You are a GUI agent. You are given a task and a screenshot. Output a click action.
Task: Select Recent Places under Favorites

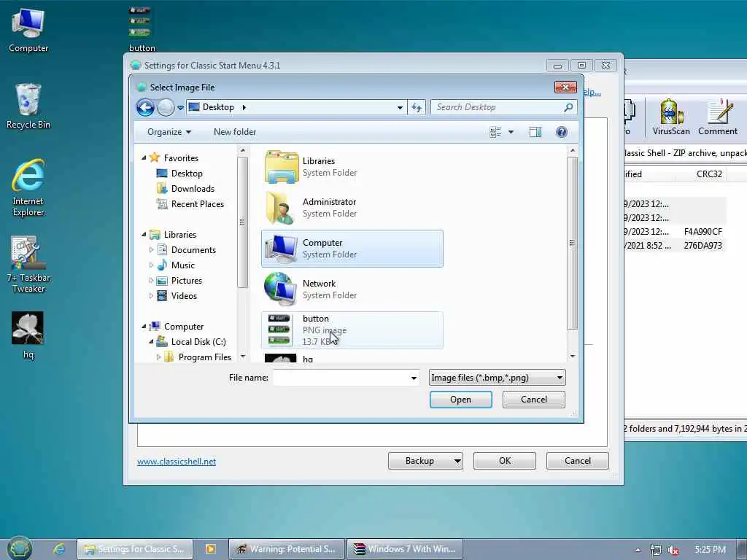pos(197,204)
